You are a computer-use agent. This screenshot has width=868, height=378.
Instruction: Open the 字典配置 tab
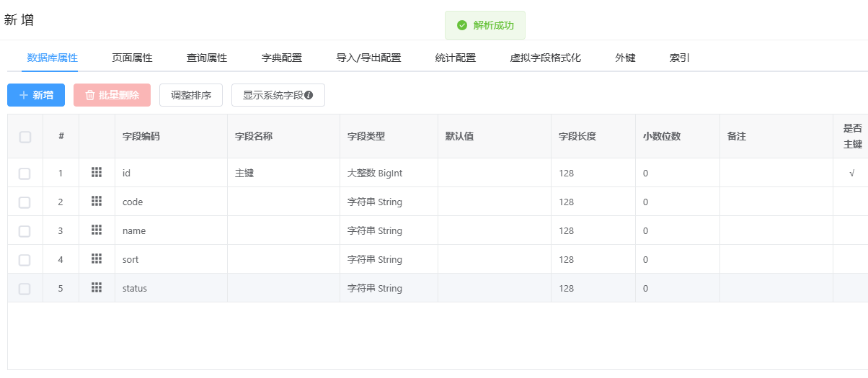tap(281, 58)
